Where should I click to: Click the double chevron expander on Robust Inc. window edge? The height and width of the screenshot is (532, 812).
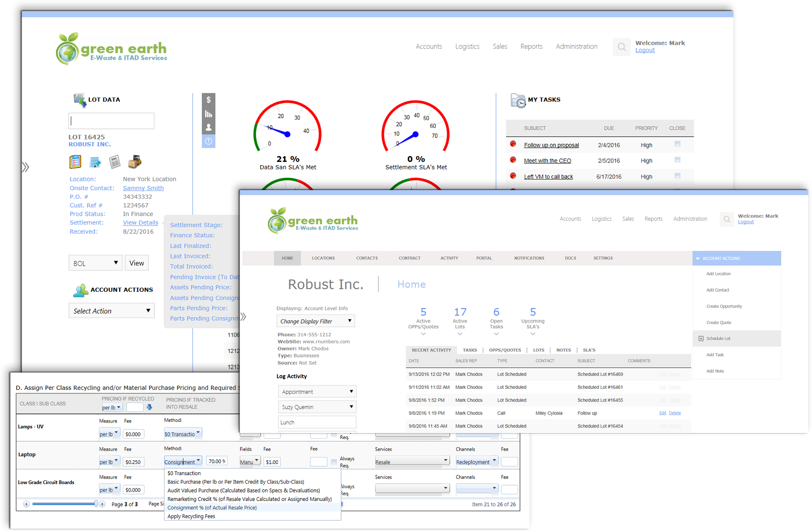(243, 317)
